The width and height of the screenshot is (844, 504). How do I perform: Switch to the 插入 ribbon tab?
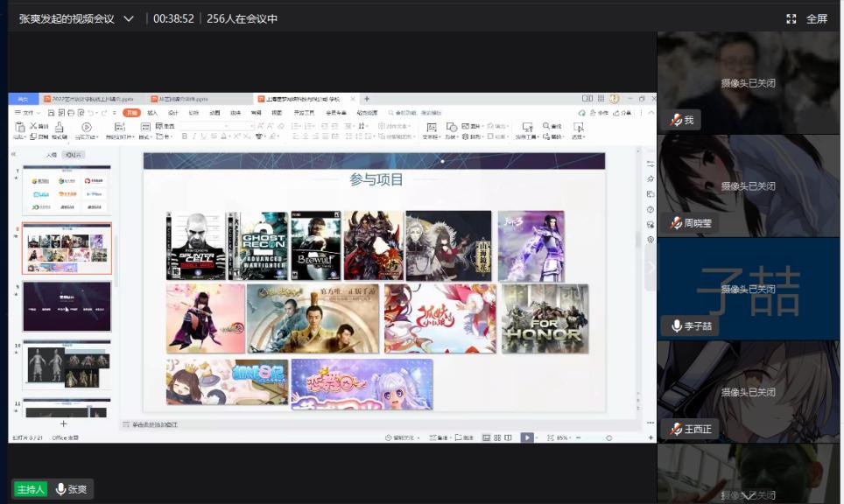[152, 113]
